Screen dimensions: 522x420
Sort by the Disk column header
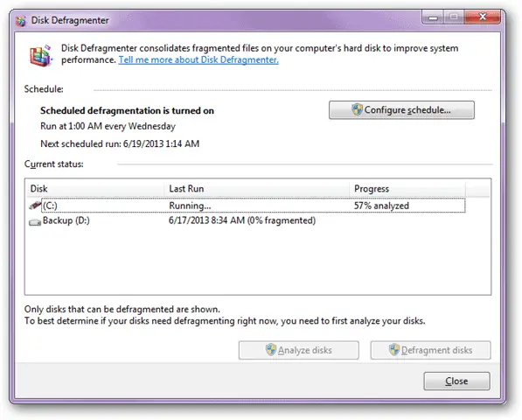pyautogui.click(x=95, y=189)
